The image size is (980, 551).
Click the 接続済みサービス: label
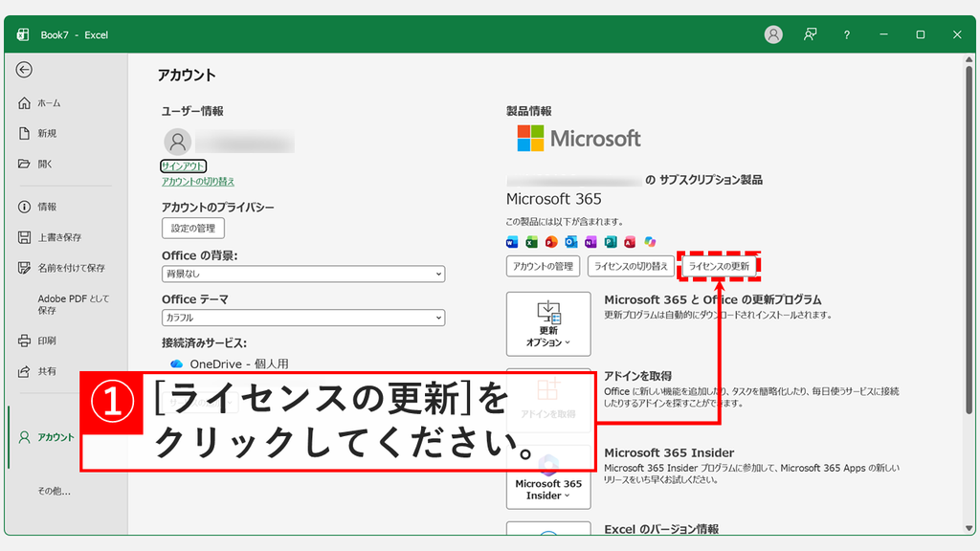click(x=204, y=343)
